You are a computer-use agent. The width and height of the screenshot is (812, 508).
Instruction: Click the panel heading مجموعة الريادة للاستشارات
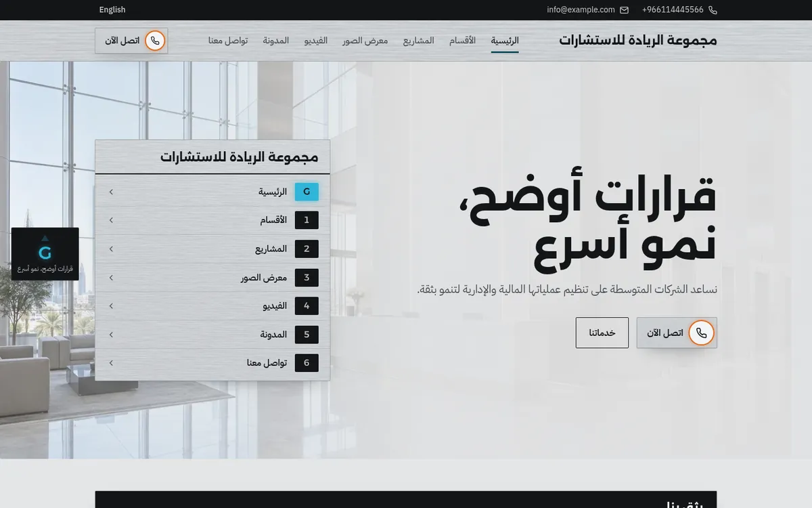pyautogui.click(x=240, y=157)
